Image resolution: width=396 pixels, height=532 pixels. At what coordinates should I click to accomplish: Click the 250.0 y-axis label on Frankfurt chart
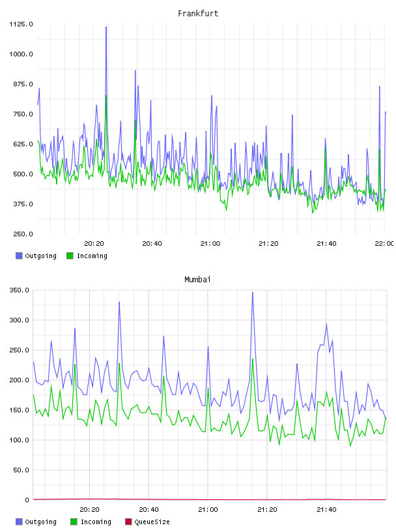tap(23, 234)
